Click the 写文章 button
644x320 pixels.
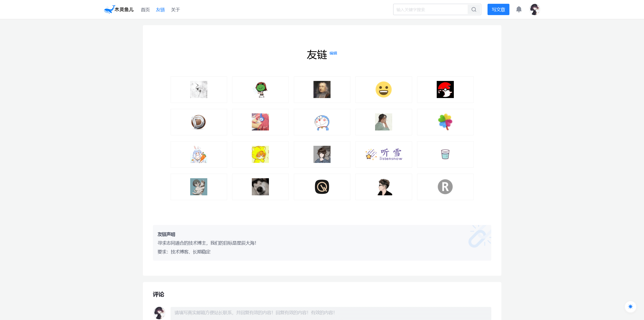tap(498, 10)
